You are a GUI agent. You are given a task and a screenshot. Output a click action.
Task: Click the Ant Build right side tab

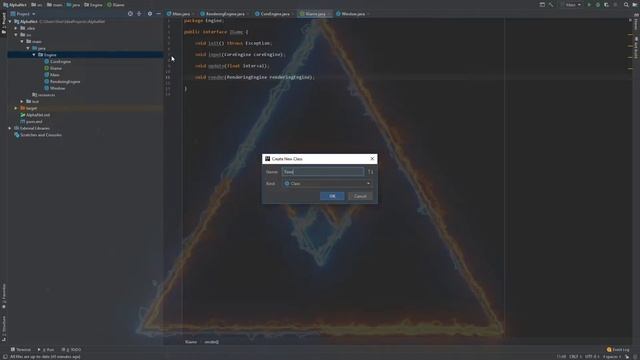(636, 47)
